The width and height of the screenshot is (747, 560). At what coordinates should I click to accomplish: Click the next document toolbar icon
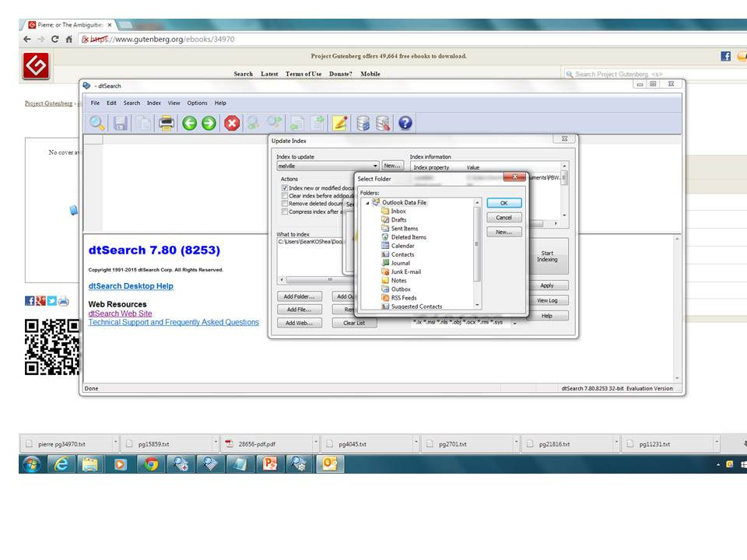pyautogui.click(x=317, y=124)
